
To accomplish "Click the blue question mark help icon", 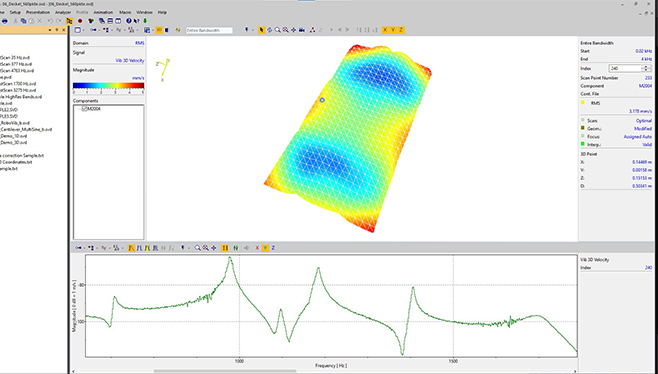I will click(x=129, y=21).
